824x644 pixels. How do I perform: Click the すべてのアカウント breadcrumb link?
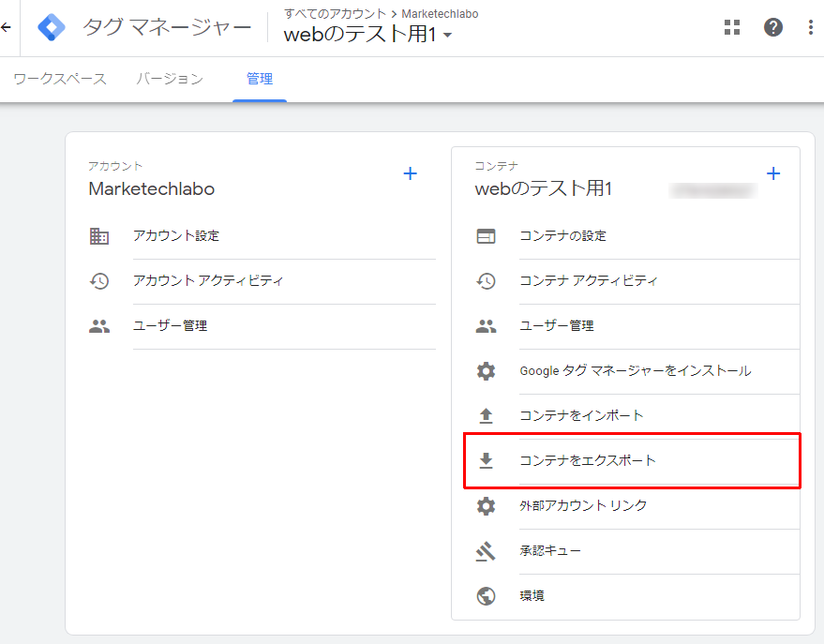pyautogui.click(x=334, y=13)
